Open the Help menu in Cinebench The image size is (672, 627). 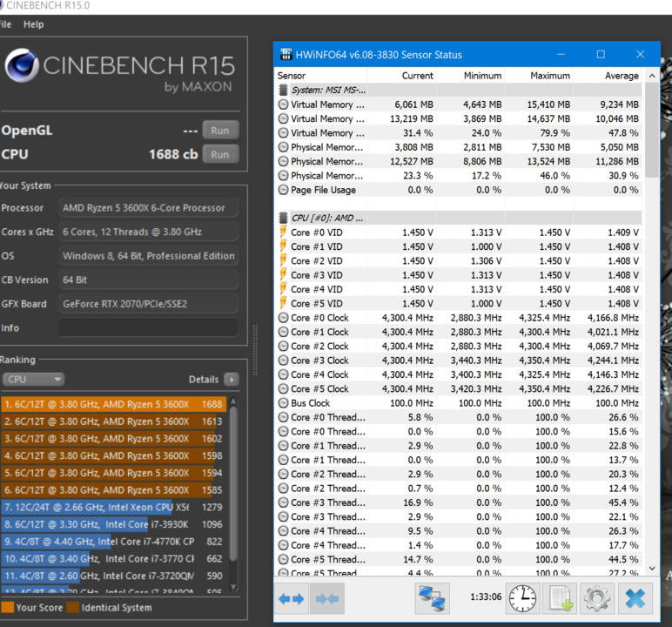pos(33,24)
